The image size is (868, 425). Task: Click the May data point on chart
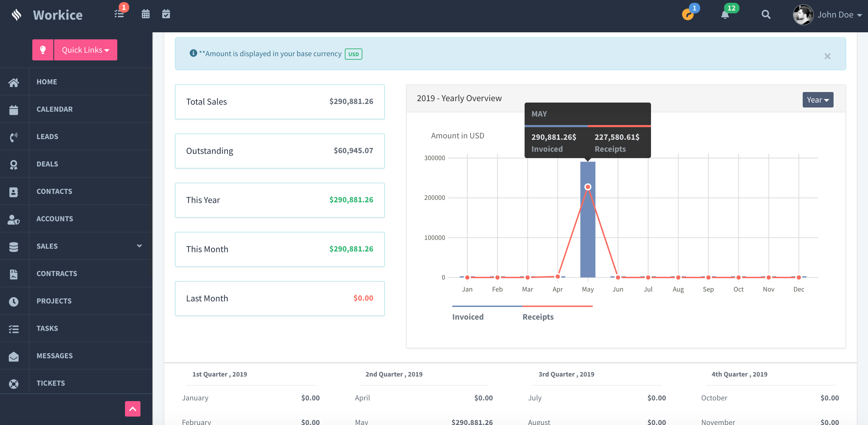click(x=588, y=187)
